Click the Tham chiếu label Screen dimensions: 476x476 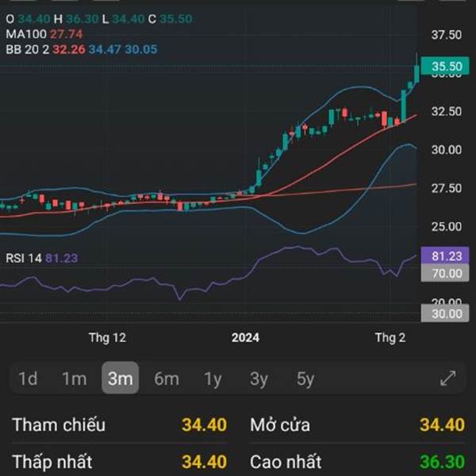59,424
